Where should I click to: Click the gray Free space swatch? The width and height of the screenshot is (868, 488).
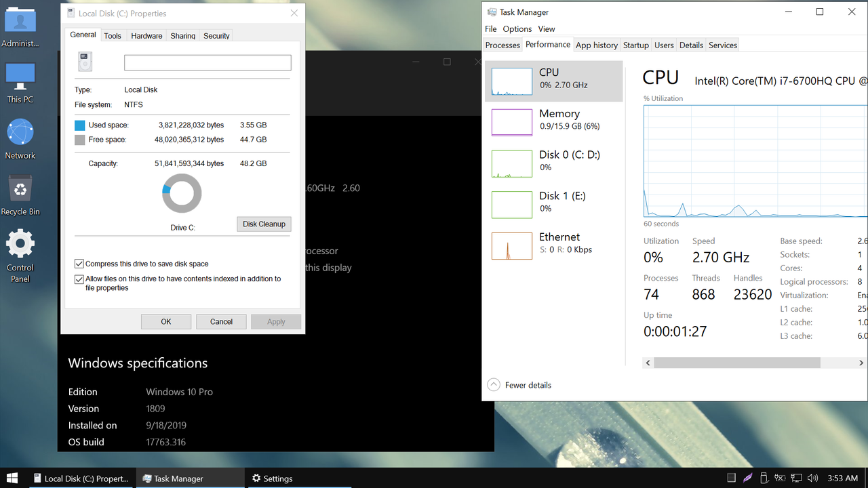point(80,140)
